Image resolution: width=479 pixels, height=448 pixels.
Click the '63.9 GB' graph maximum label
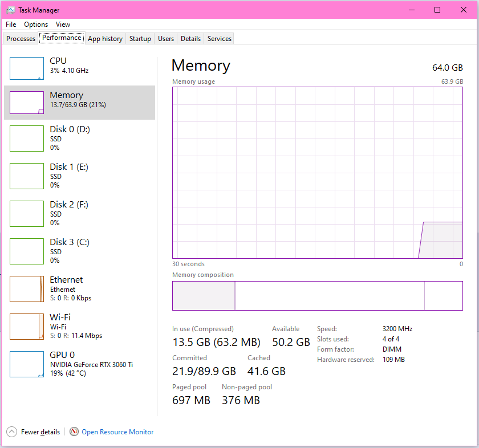tap(452, 82)
